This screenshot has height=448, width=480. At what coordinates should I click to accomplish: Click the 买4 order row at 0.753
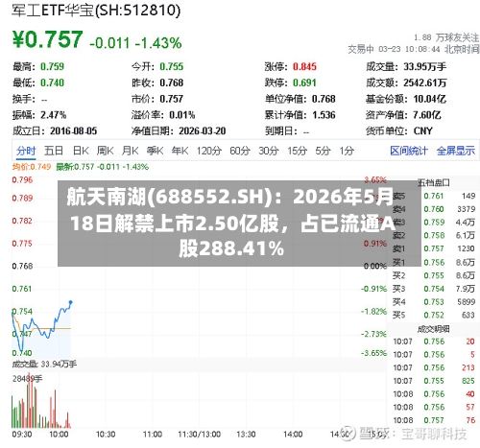[434, 302]
